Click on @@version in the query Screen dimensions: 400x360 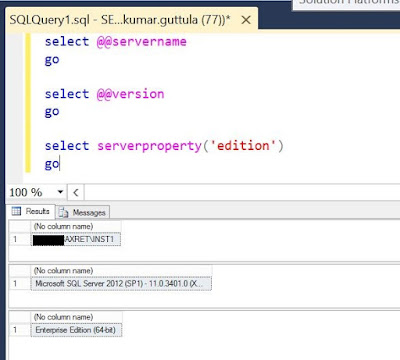tap(130, 94)
